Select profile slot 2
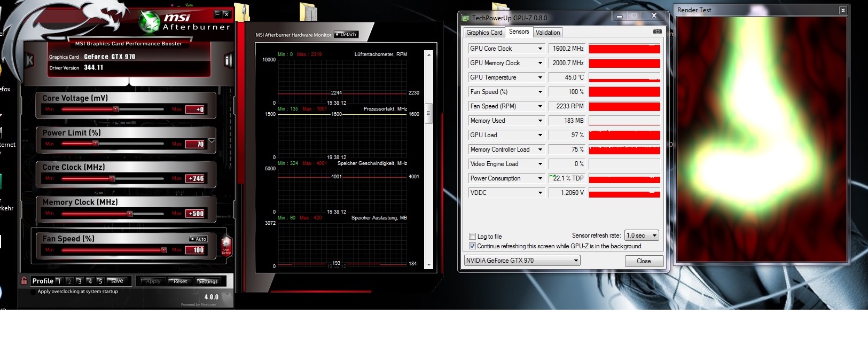 click(69, 281)
